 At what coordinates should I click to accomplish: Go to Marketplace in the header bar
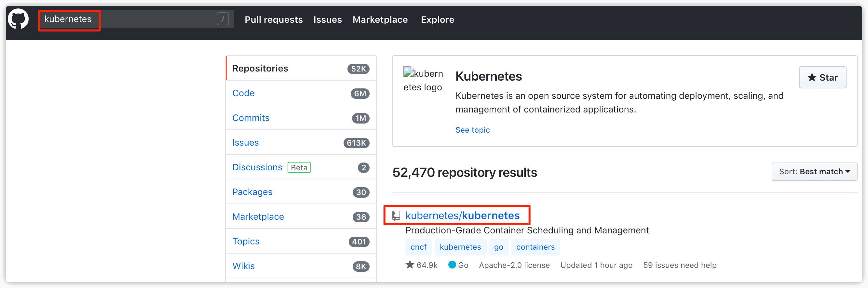tap(380, 20)
